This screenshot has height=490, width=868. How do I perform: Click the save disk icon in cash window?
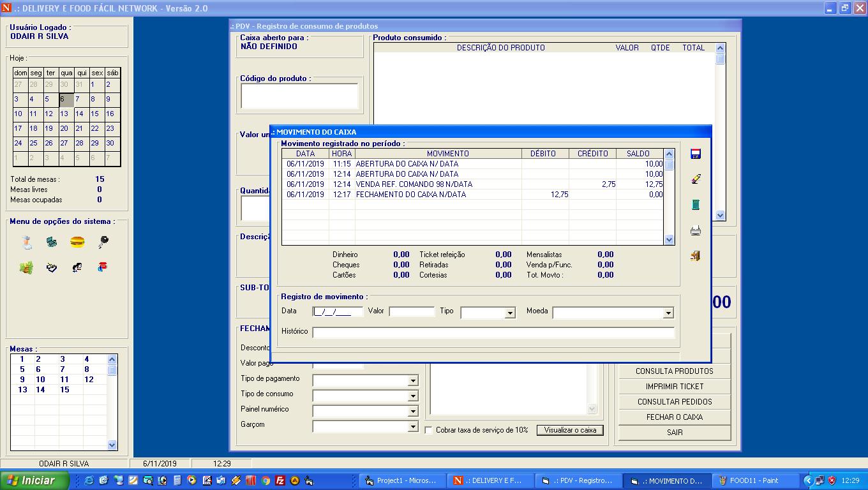pyautogui.click(x=696, y=154)
